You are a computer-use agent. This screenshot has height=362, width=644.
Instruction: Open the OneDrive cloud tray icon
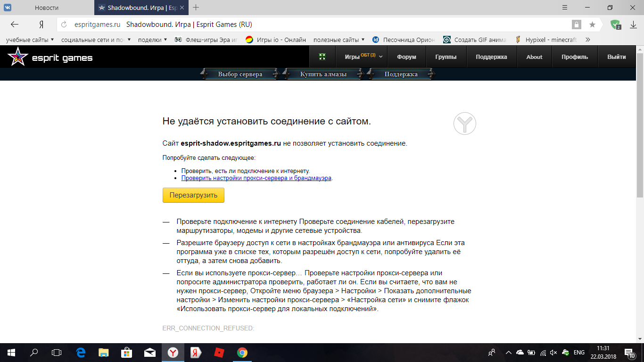(x=520, y=352)
